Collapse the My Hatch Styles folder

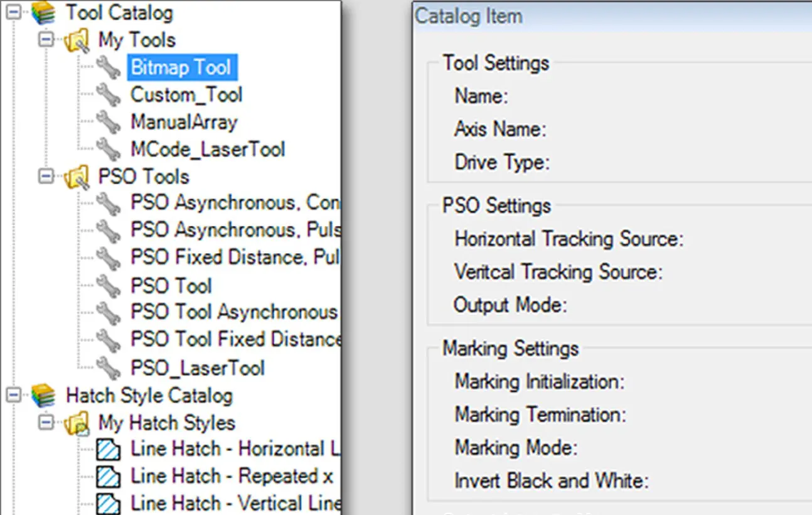tap(45, 422)
